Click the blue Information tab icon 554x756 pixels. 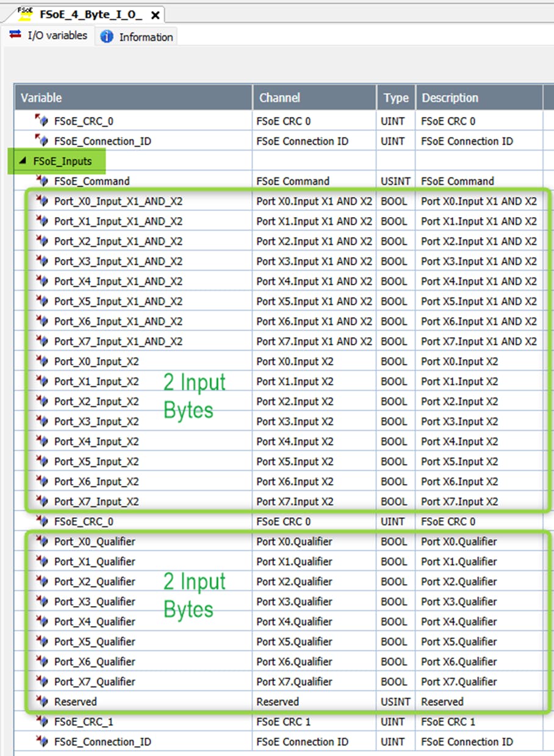pos(107,37)
